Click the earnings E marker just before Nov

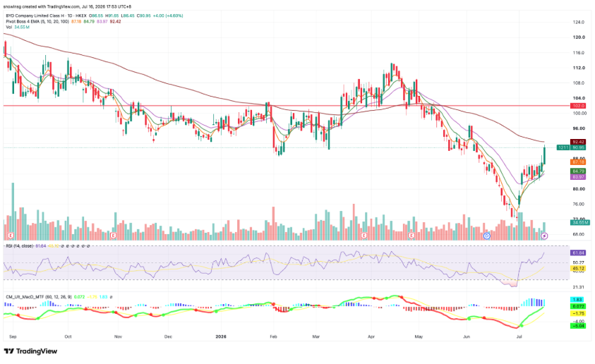tap(114, 236)
